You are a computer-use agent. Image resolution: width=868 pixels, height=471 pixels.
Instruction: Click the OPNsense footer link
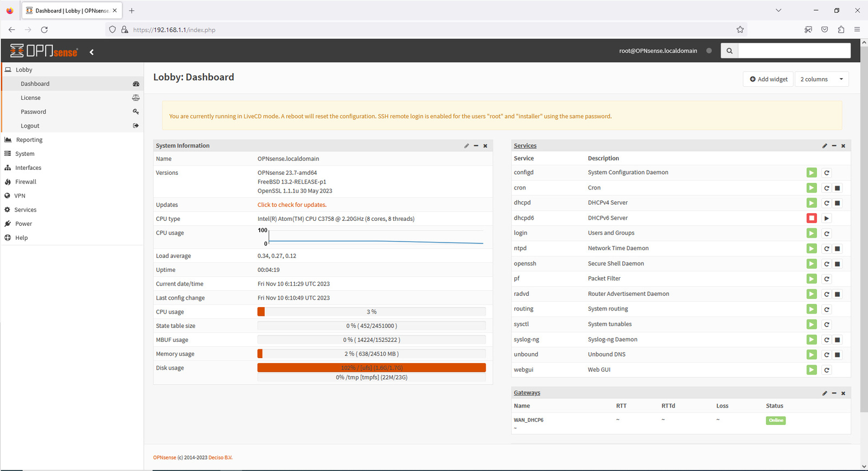164,457
